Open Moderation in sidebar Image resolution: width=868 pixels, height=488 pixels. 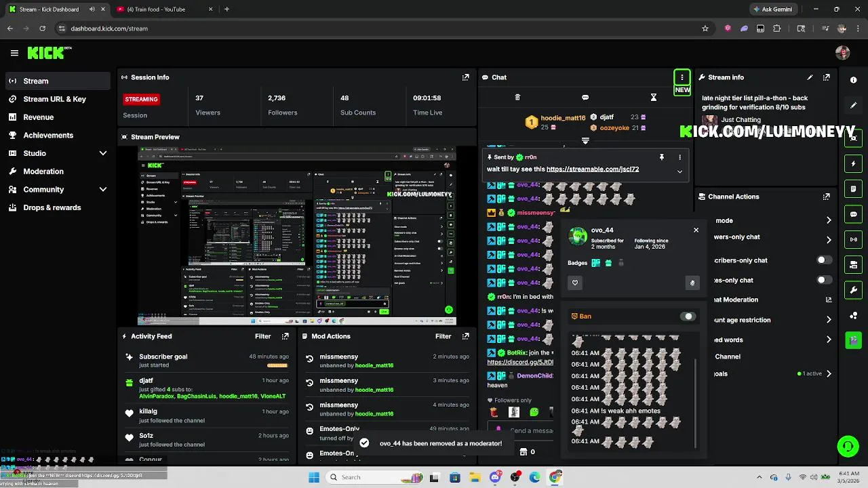(58, 171)
